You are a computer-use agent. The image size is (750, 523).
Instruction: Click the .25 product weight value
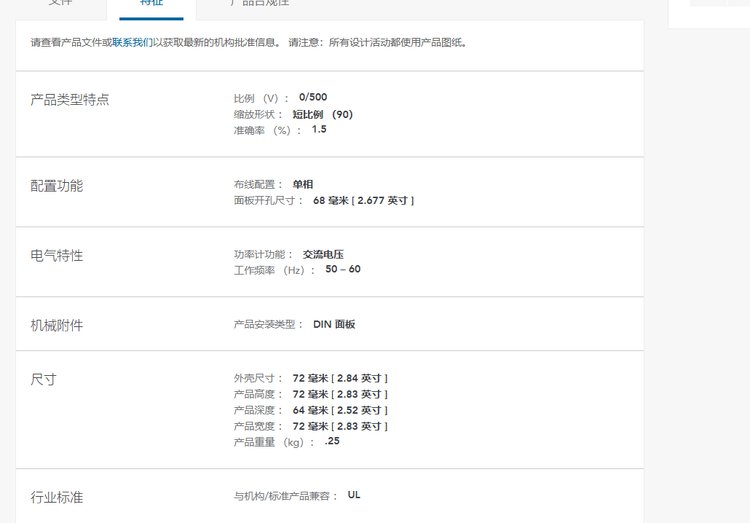[x=332, y=441]
